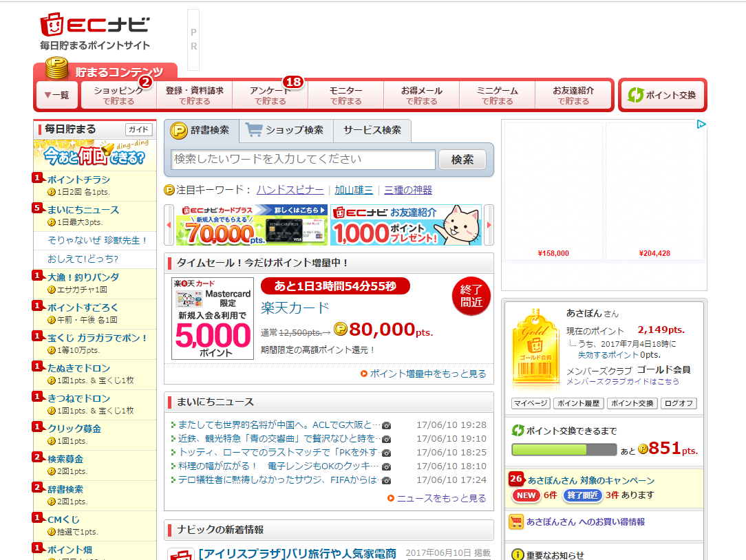Open 検索募金 link
This screenshot has width=746, height=560.
(65, 459)
